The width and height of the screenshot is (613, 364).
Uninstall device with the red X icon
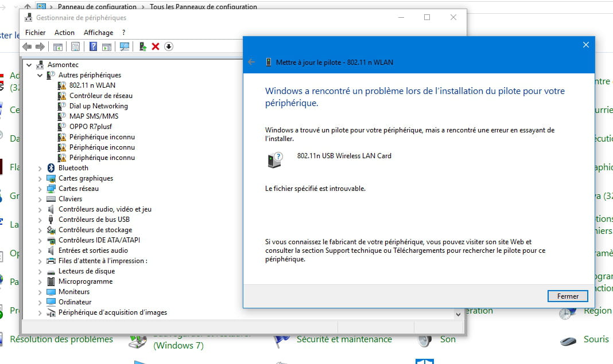coord(156,46)
